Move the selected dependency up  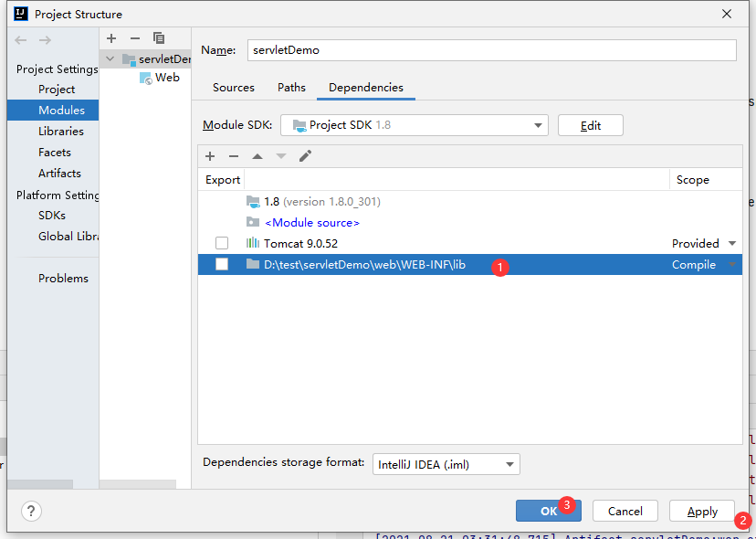click(257, 156)
